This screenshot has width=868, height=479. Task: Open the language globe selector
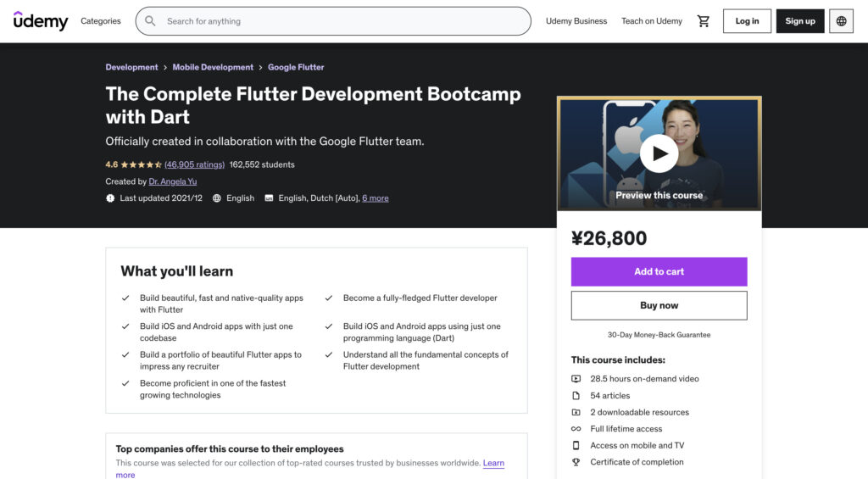click(x=841, y=21)
